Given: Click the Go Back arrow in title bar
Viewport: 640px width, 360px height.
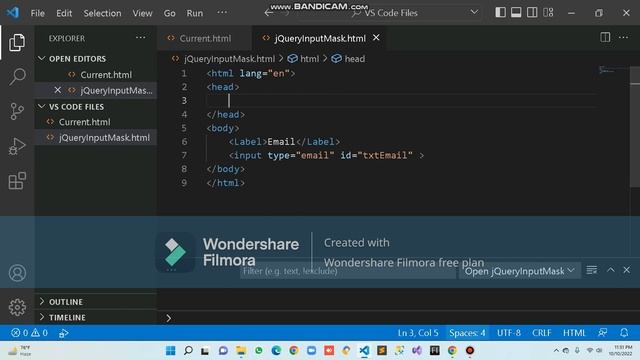Looking at the screenshot, I should pyautogui.click(x=269, y=13).
